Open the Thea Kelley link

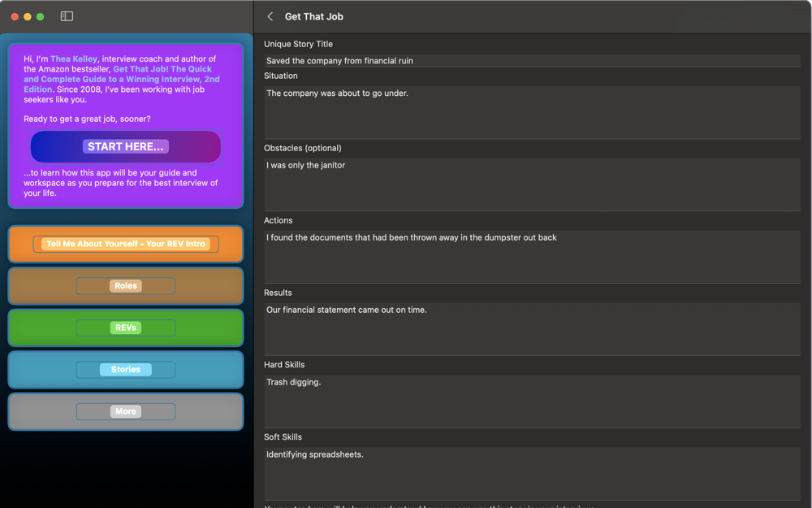pyautogui.click(x=74, y=59)
